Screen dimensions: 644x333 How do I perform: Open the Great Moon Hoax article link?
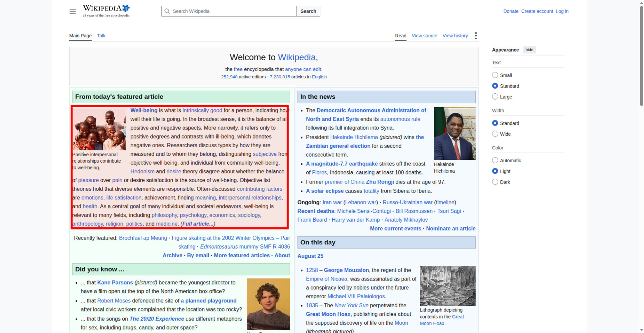[x=328, y=314]
